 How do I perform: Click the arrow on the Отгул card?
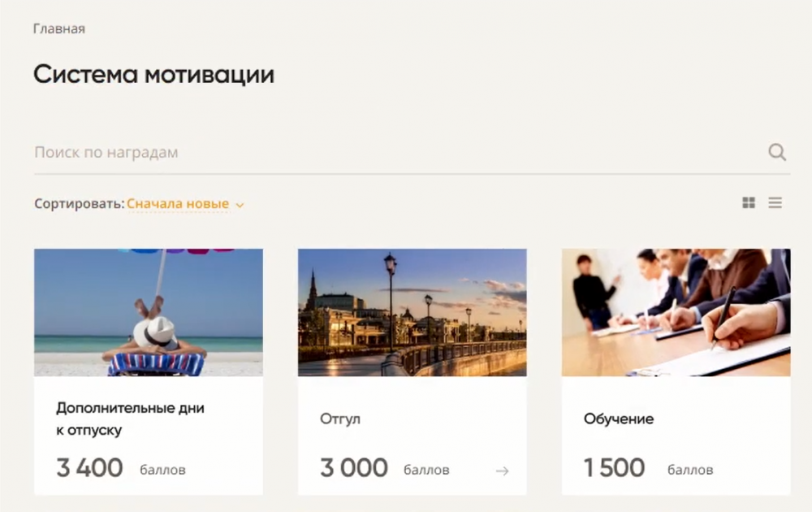502,471
